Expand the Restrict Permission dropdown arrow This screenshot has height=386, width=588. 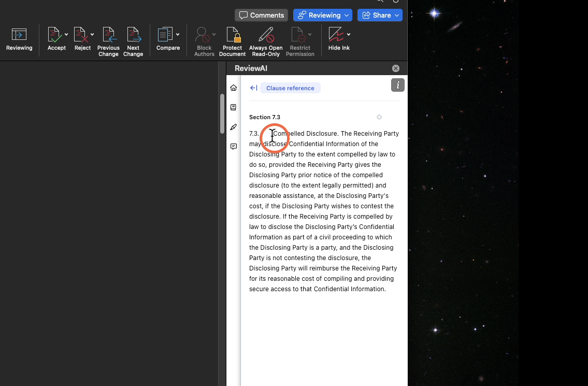pyautogui.click(x=310, y=35)
